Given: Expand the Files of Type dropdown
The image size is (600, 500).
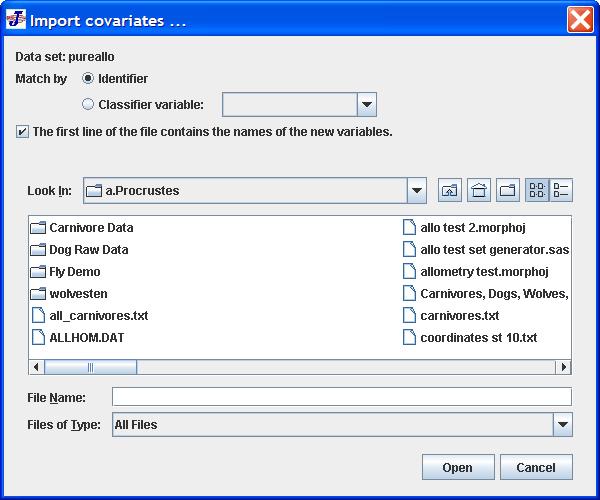Looking at the screenshot, I should [x=562, y=424].
